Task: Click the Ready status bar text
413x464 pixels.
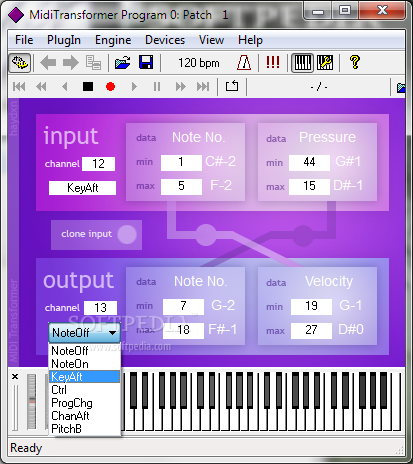Action: (26, 448)
